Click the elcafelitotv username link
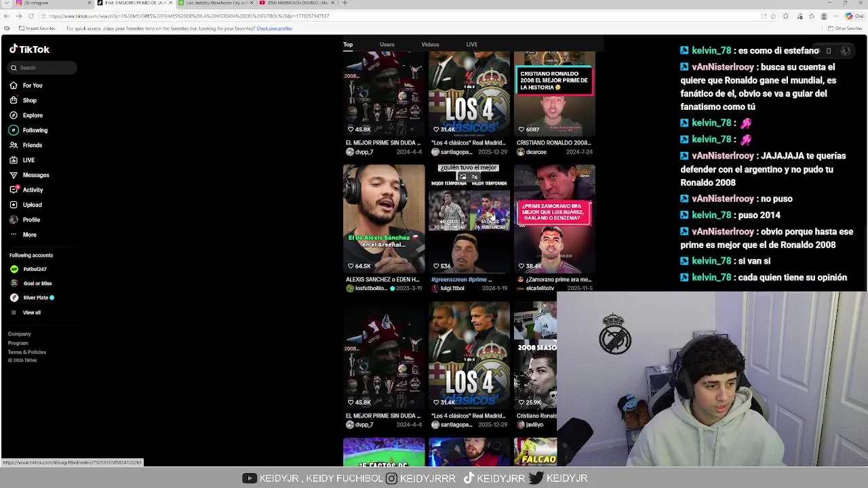 tap(540, 288)
